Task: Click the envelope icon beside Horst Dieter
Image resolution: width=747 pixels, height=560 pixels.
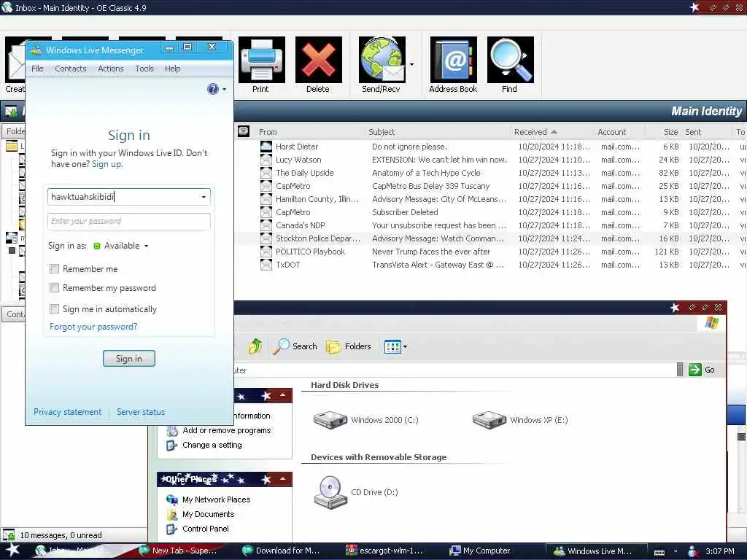Action: tap(266, 147)
